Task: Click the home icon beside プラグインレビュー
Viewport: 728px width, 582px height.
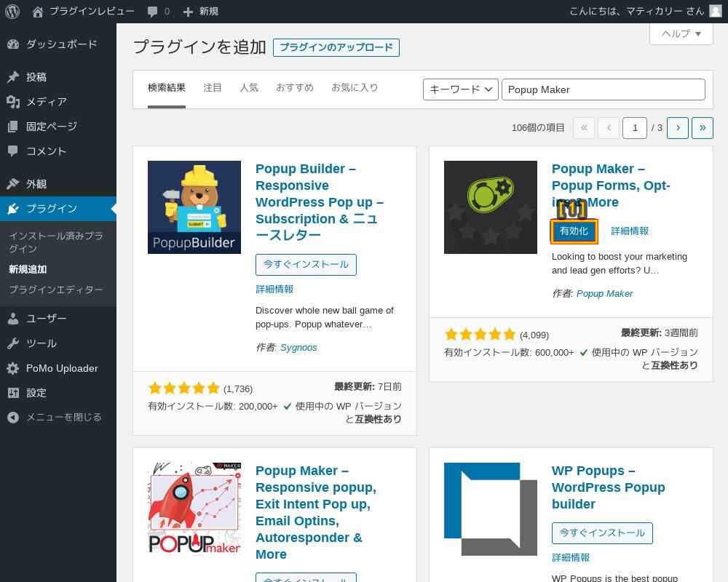Action: (38, 12)
